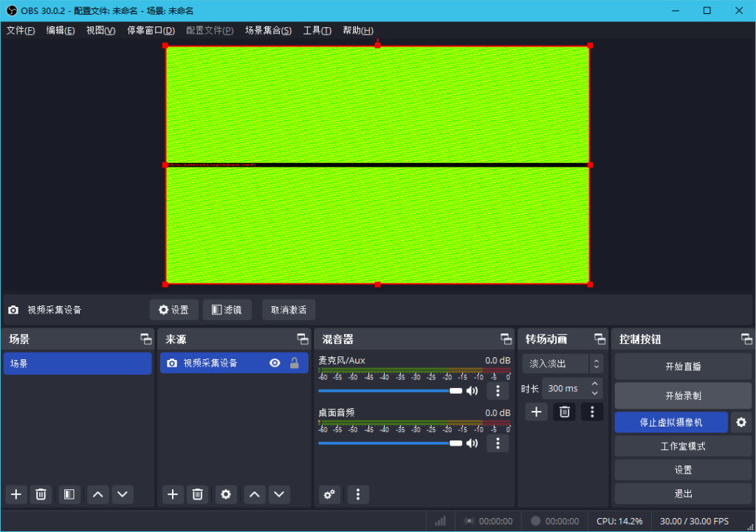Open Mic/Aux three-dot options menu
Screen dimensions: 756x532
coord(498,391)
